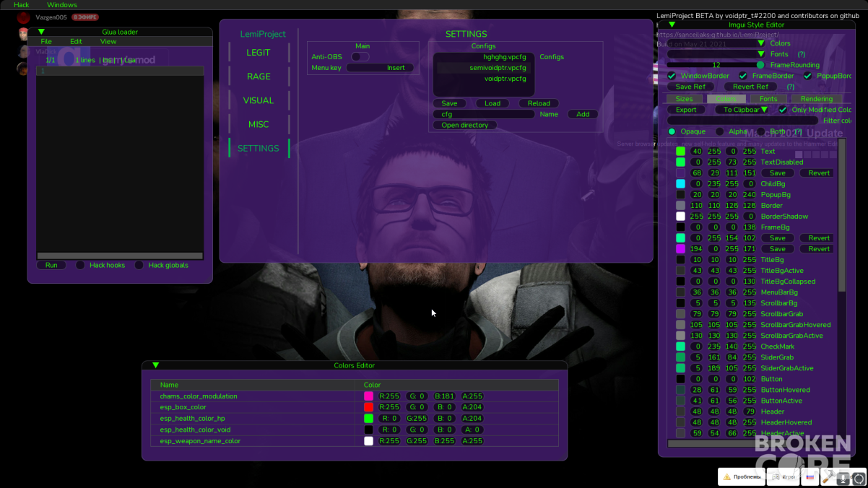Click the Vazgen005 red avatar
The width and height of the screenshot is (868, 488).
(23, 17)
